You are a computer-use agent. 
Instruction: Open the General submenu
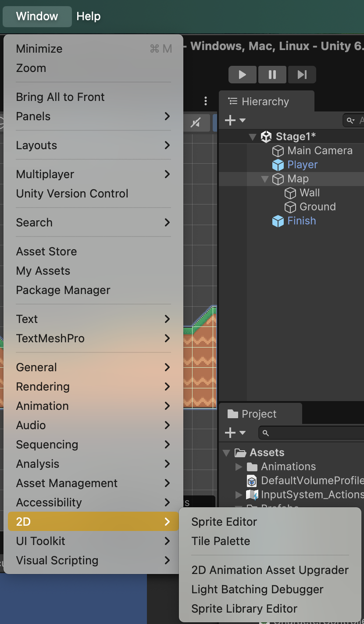click(x=93, y=367)
